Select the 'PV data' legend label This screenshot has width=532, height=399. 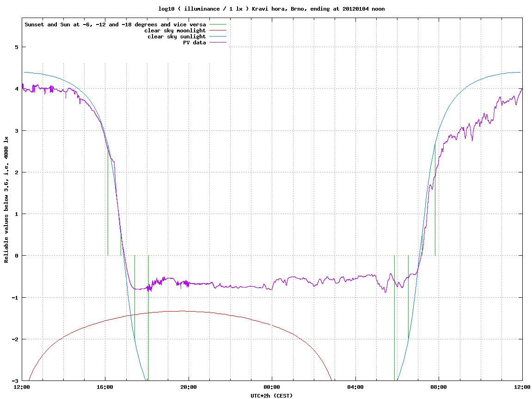195,43
